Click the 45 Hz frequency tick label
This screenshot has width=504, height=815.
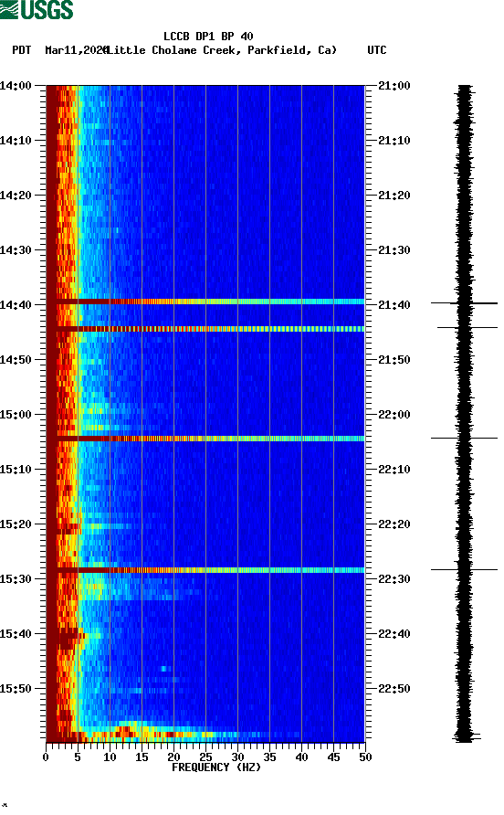point(333,757)
